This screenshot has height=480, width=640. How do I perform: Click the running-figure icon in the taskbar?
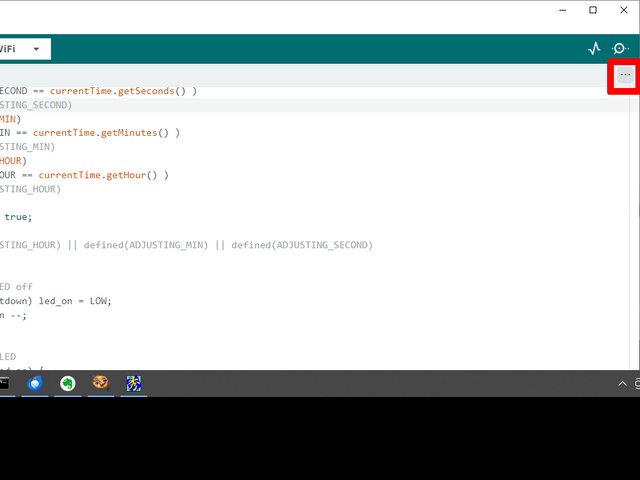click(x=133, y=383)
